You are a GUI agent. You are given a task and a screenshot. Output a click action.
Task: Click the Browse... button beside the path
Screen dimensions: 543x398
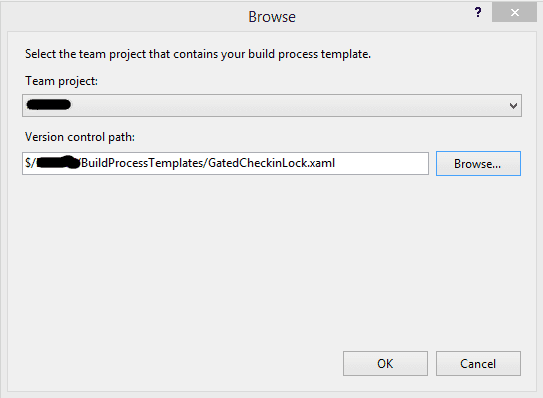click(478, 163)
